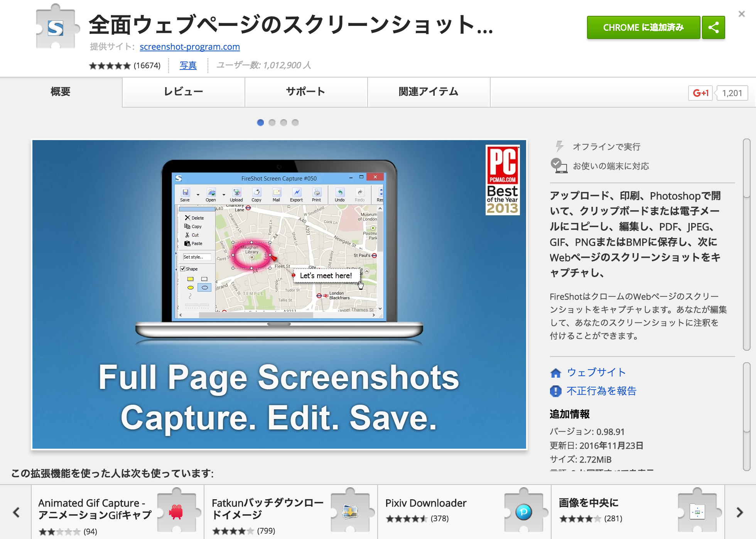Click the five-star rating (16674)
The image size is (756, 539).
[125, 66]
